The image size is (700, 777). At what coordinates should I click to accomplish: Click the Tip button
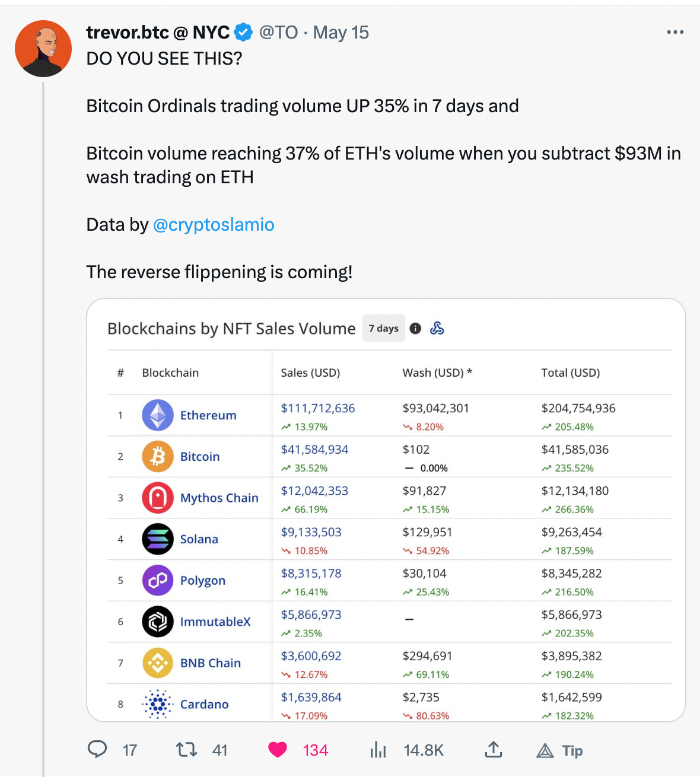[560, 751]
